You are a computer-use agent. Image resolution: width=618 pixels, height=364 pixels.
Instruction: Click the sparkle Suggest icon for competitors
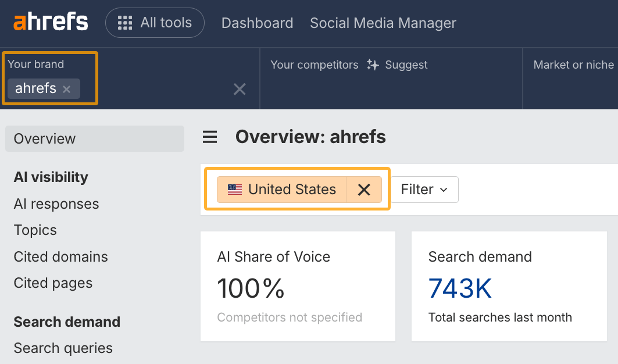coord(372,65)
